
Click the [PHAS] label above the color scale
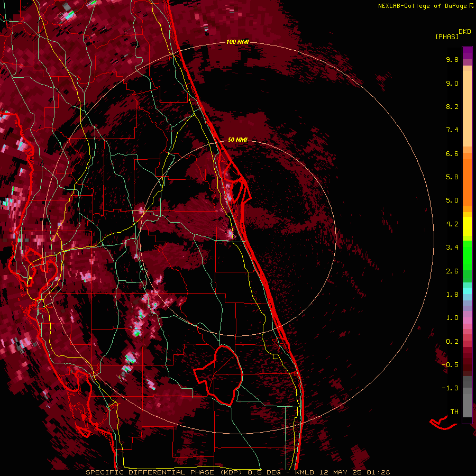point(447,37)
